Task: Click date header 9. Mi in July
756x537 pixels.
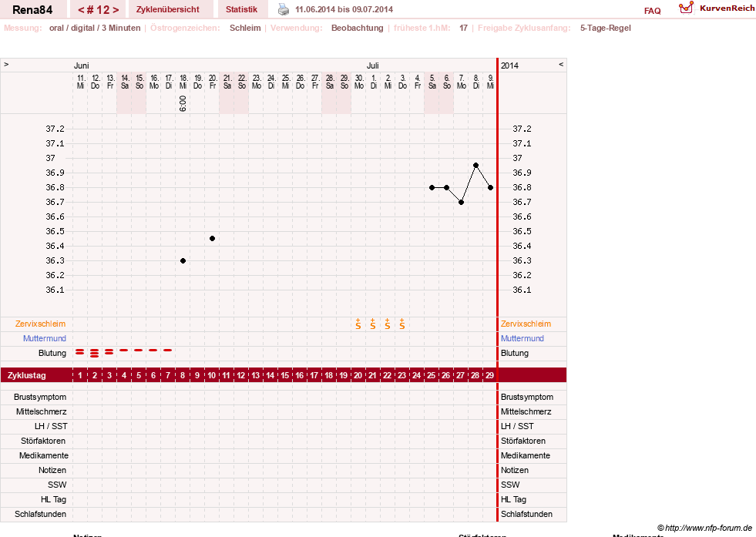Action: (490, 82)
